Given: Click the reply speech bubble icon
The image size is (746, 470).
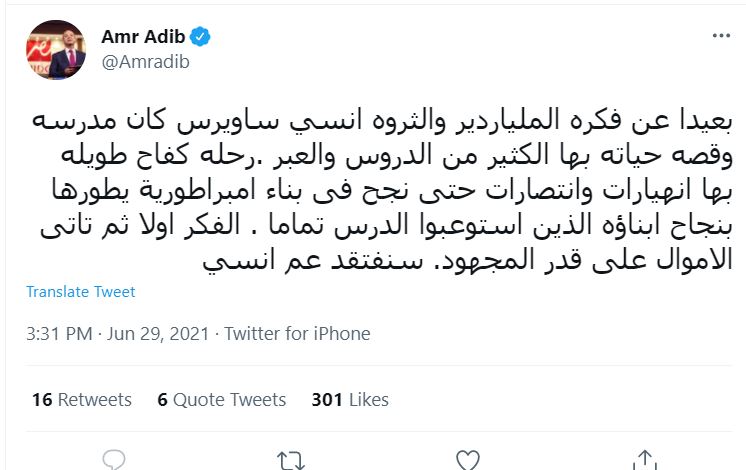Looking at the screenshot, I should [115, 461].
